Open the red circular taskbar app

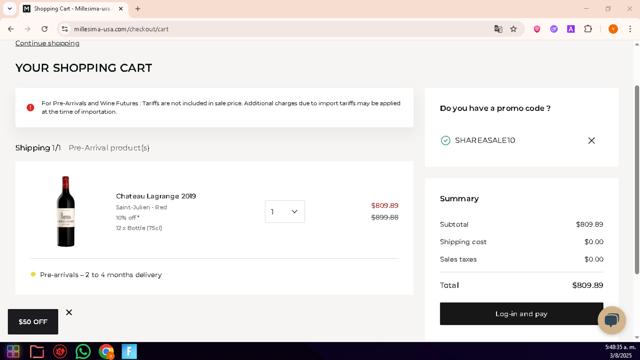[60, 351]
